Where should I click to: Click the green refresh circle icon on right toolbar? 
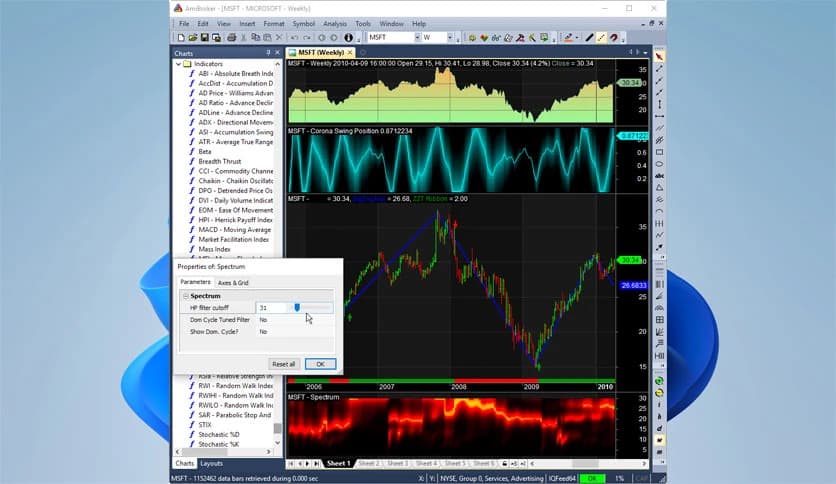660,381
